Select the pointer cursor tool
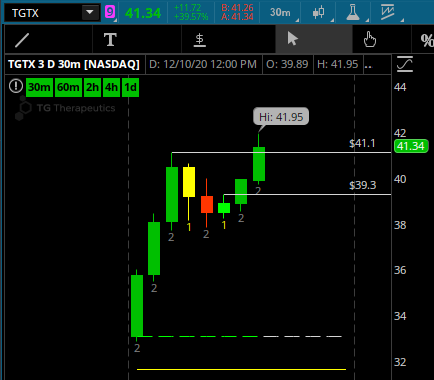 (292, 39)
